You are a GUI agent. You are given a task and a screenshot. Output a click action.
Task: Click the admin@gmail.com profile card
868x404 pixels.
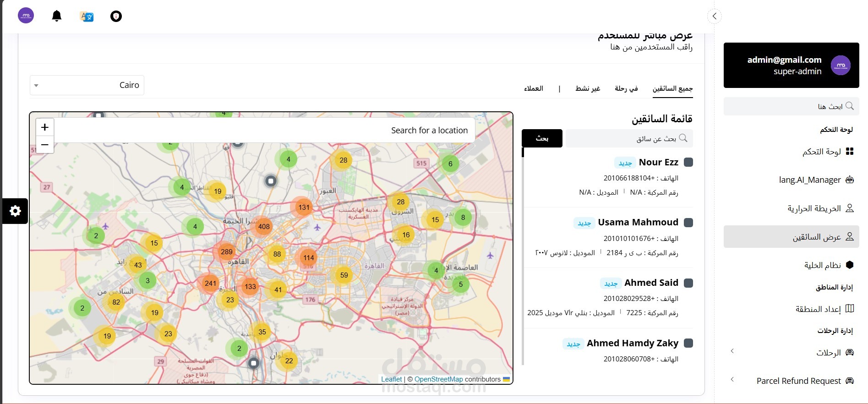[x=792, y=66]
